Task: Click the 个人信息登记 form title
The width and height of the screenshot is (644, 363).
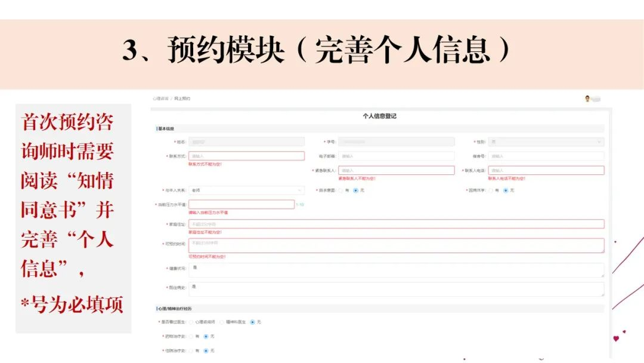Action: (x=379, y=116)
